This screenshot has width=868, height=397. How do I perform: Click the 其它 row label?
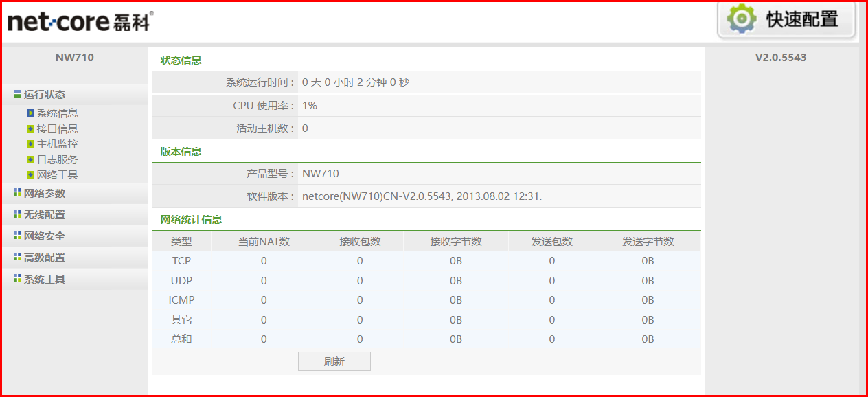point(181,320)
